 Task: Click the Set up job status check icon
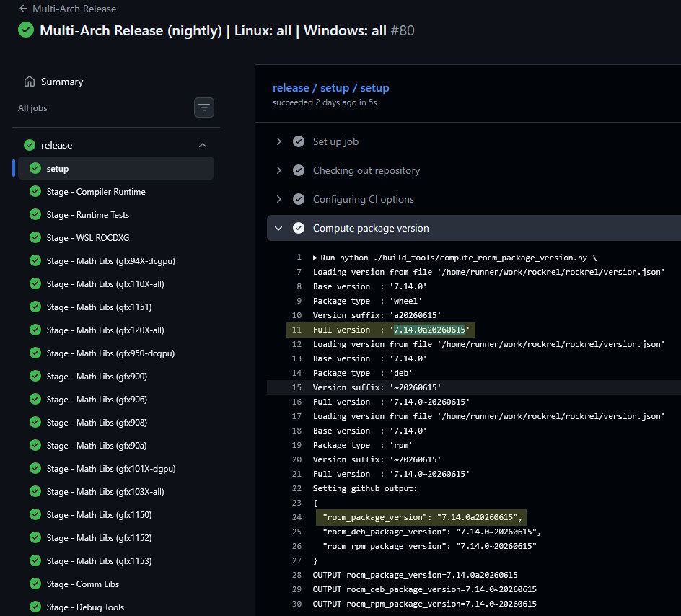point(299,141)
